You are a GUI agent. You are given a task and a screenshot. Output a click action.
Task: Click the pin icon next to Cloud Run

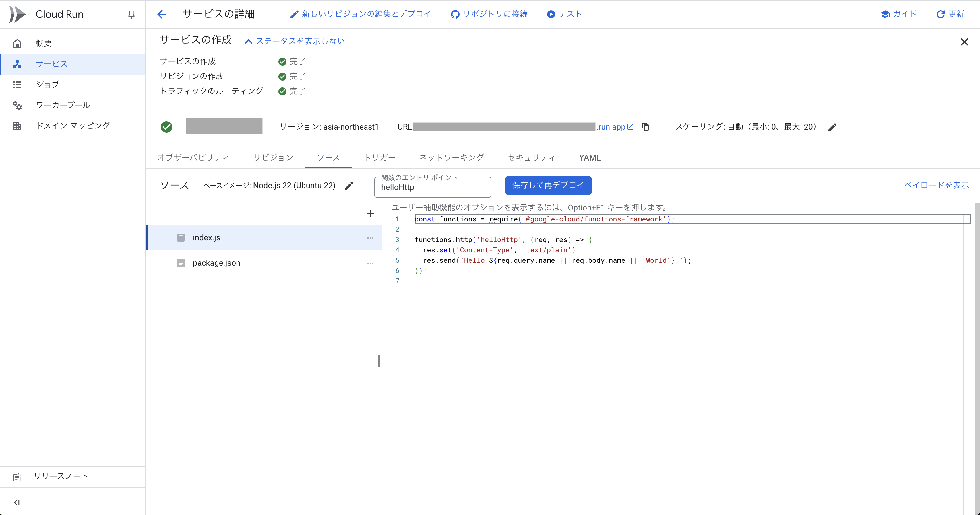point(131,14)
